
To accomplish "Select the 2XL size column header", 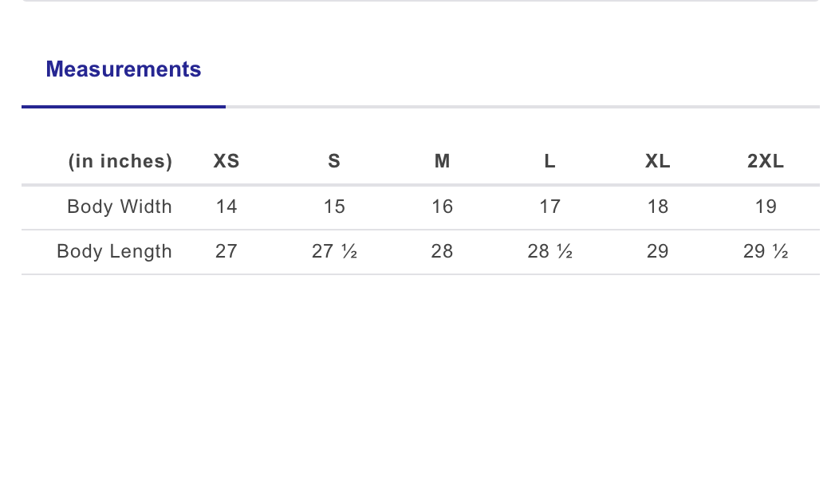I will tap(766, 161).
